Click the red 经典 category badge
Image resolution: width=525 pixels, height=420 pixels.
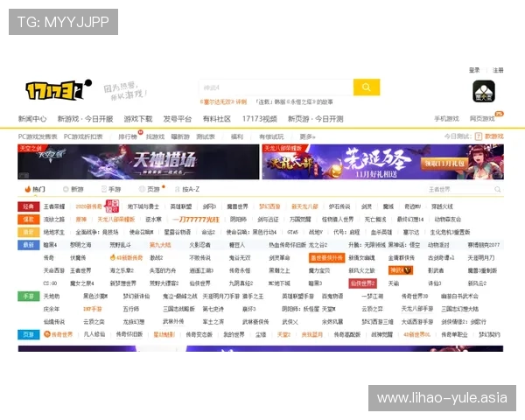(x=29, y=206)
